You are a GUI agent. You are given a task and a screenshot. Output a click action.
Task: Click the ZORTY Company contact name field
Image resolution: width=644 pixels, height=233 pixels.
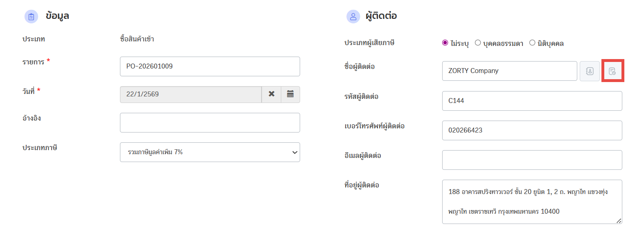tap(509, 71)
